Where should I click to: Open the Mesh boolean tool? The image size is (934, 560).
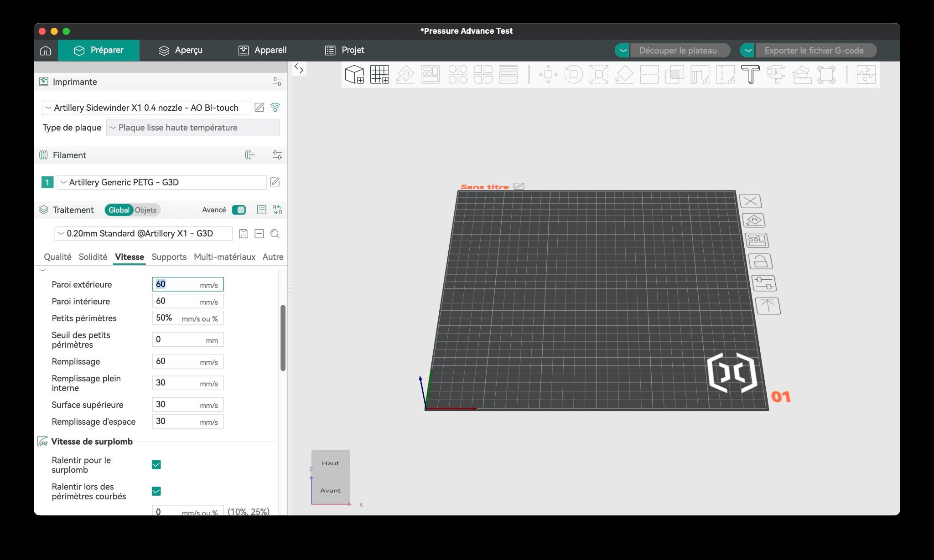(x=675, y=74)
